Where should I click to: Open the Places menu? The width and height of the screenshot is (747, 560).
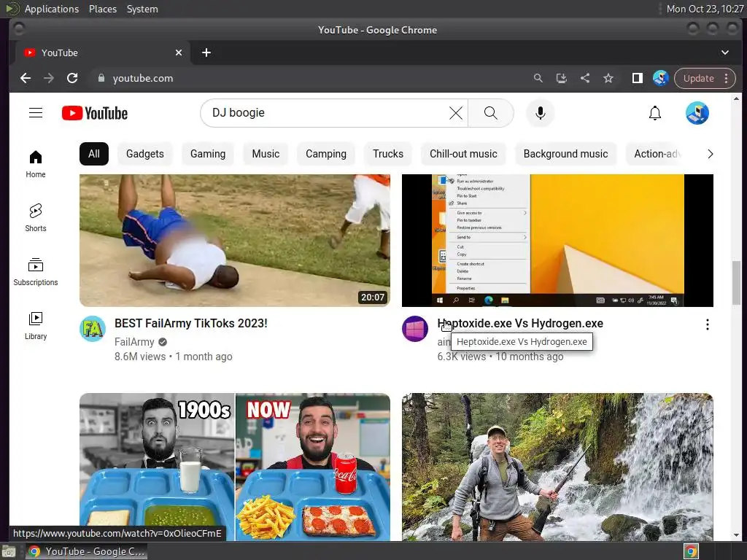103,9
